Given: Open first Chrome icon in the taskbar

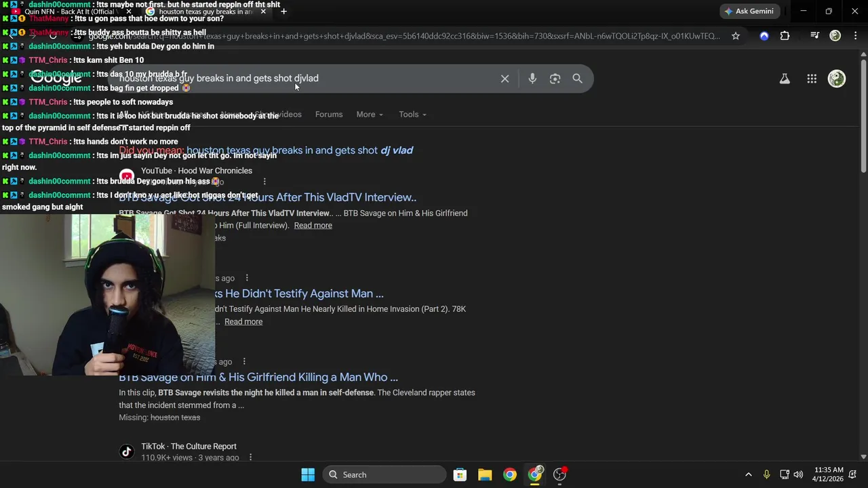Looking at the screenshot, I should [x=510, y=474].
